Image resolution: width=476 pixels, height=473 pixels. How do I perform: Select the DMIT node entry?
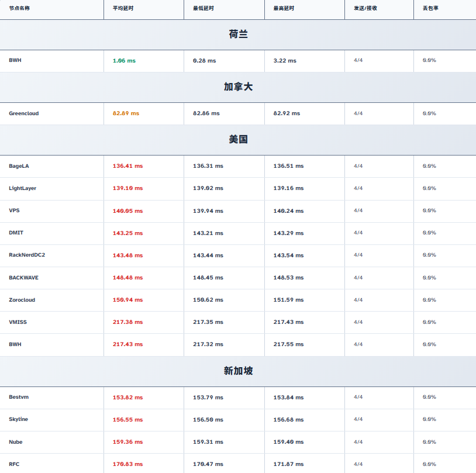pos(16,233)
